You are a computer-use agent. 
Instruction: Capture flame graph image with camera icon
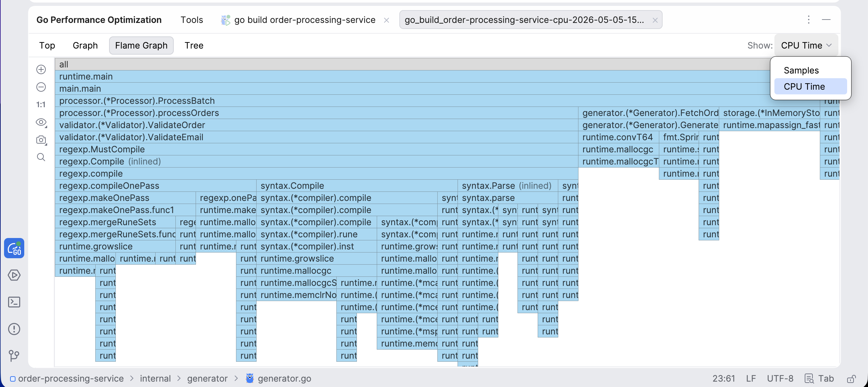click(41, 140)
